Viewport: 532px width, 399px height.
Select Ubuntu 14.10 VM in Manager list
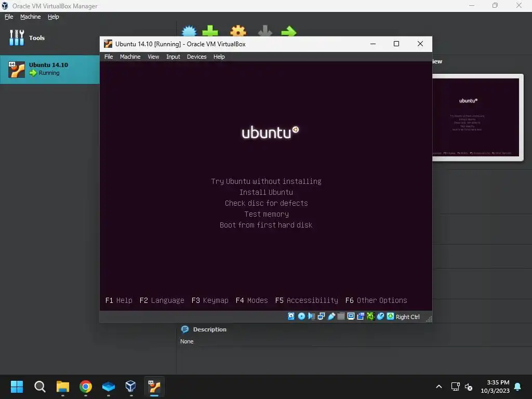click(x=49, y=69)
